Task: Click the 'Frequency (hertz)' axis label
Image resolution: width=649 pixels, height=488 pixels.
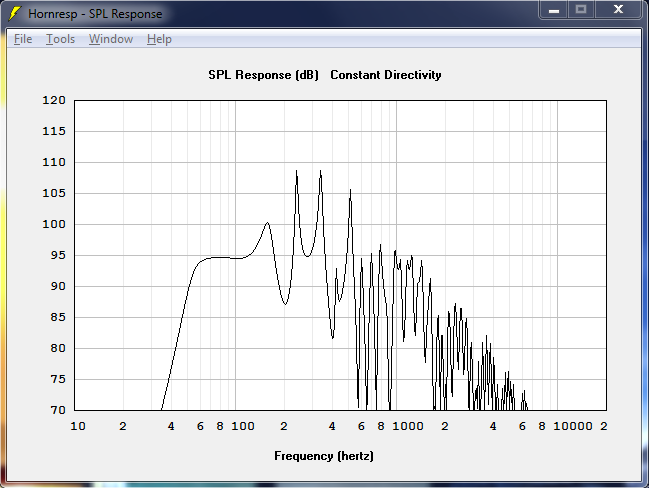Action: pos(324,456)
